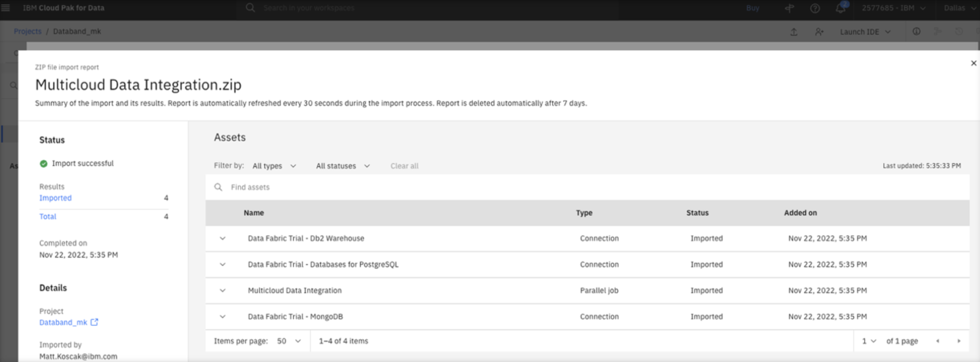Click the 1–4 of 4 items text
980x362 pixels.
tap(343, 341)
